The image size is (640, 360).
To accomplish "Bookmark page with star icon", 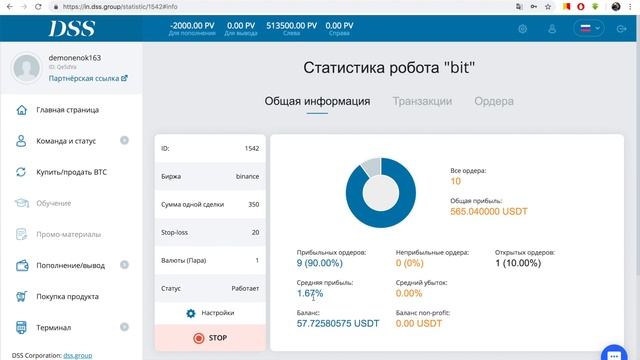I will point(548,7).
